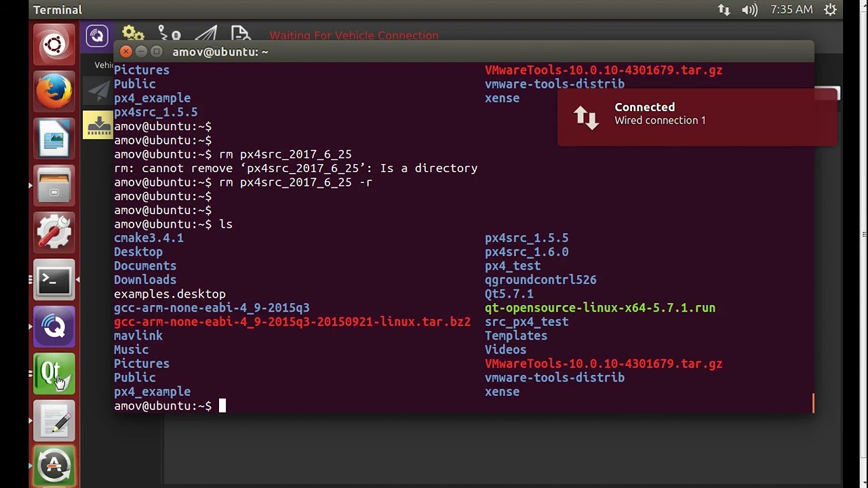Select QGroundControl sidebar paper-plane item
This screenshot has width=868, height=488.
98,91
